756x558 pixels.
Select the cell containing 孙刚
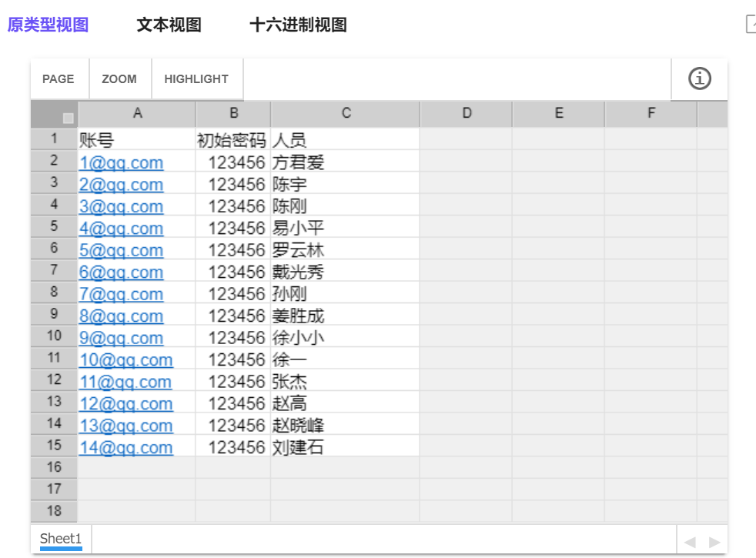click(345, 293)
